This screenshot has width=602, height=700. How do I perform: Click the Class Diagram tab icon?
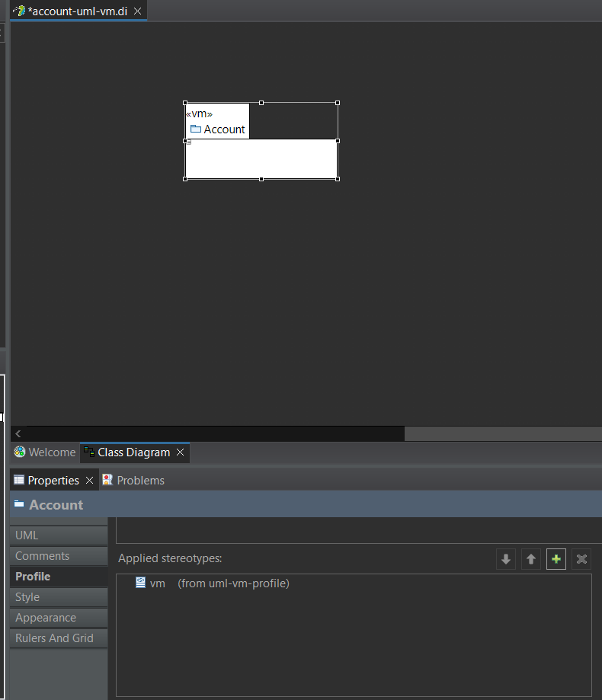89,452
